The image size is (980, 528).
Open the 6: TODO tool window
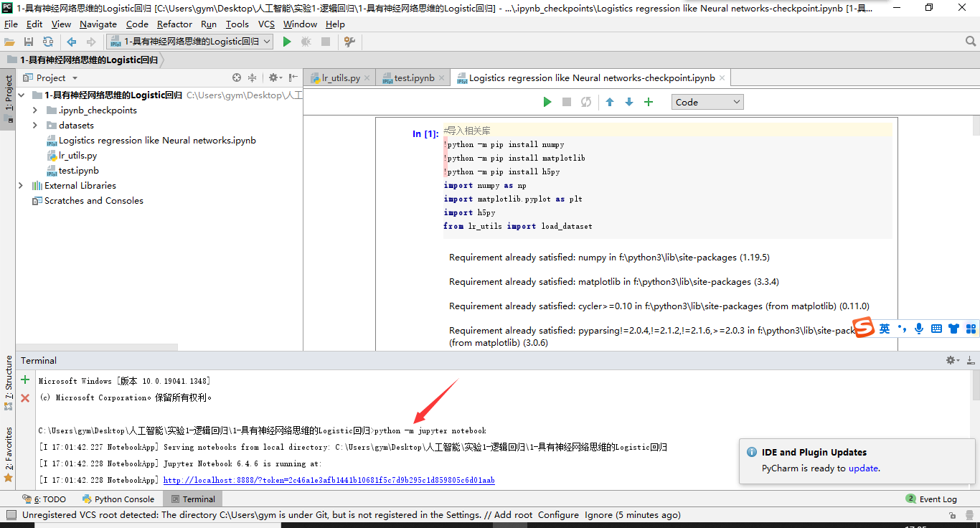44,499
